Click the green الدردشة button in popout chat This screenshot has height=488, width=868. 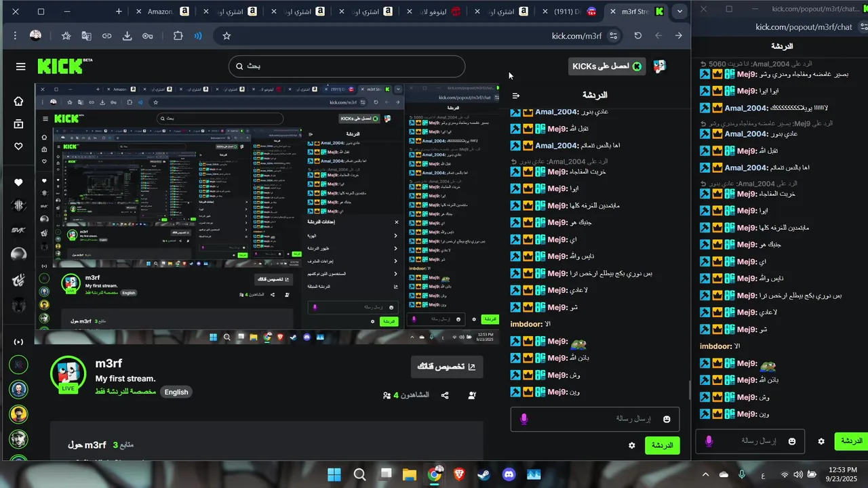pyautogui.click(x=851, y=441)
